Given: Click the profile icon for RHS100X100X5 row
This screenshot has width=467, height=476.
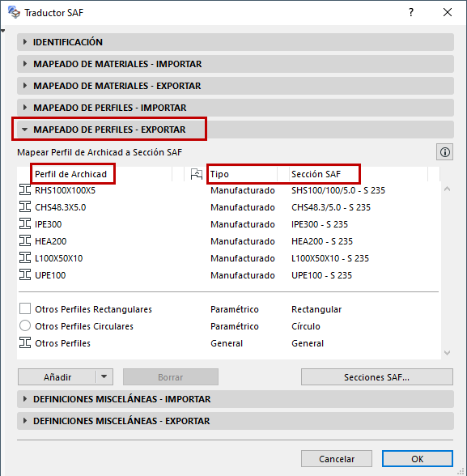Looking at the screenshot, I should pyautogui.click(x=25, y=190).
